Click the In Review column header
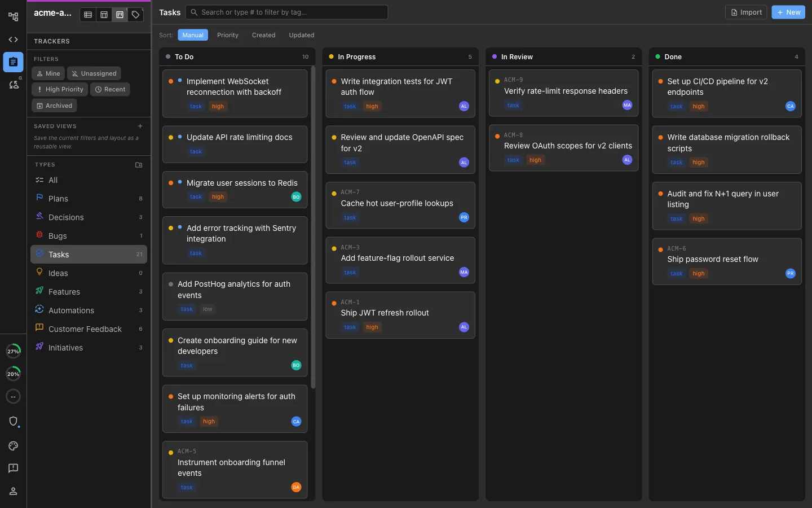 (563, 57)
